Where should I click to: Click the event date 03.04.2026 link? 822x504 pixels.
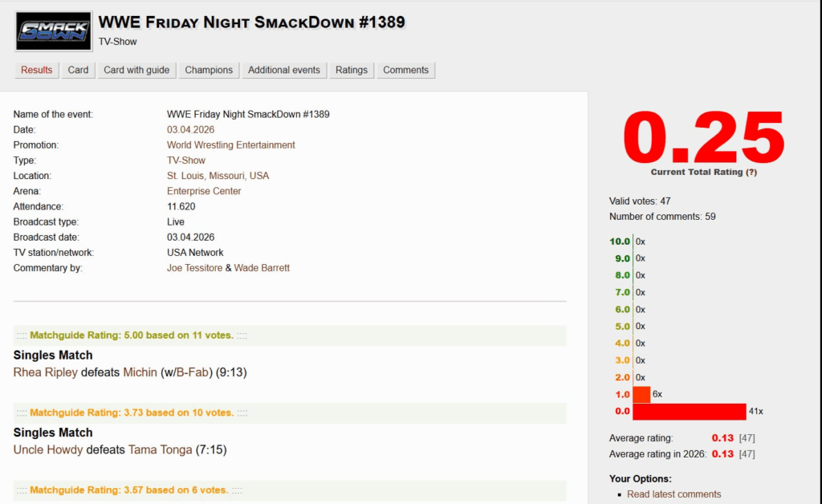[x=189, y=129]
